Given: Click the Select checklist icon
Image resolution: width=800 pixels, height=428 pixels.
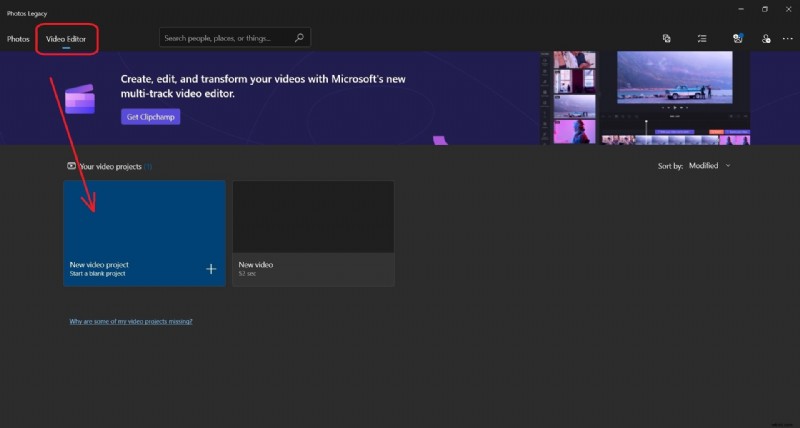Looking at the screenshot, I should point(702,38).
